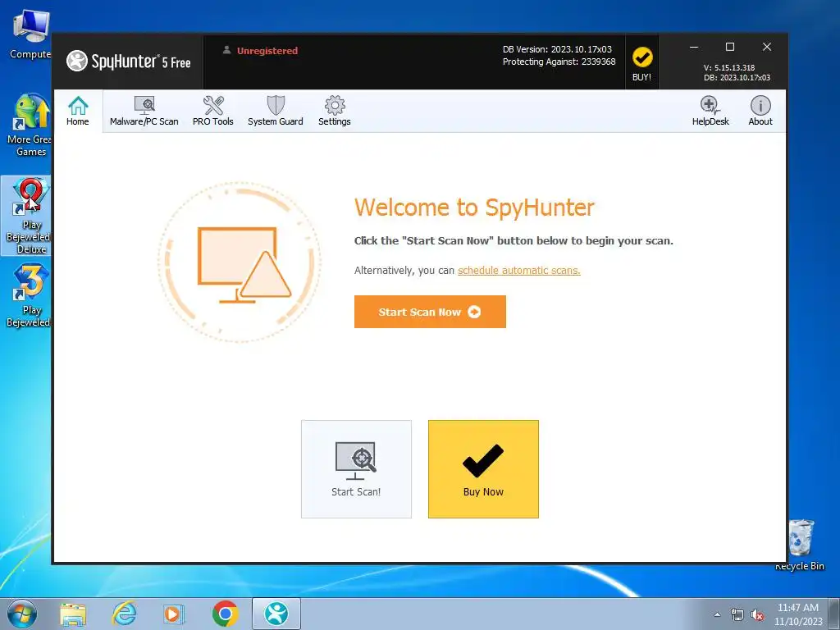
Task: Click SpyHunter taskbar button
Action: 276,614
